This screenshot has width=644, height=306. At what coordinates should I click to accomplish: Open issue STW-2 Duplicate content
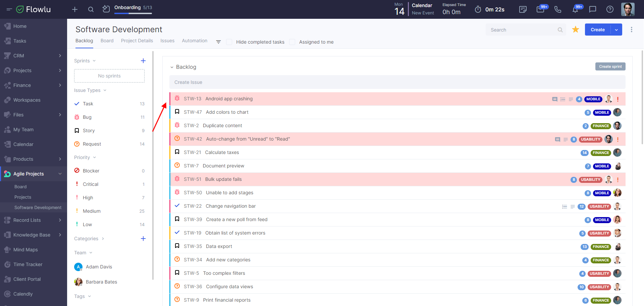(x=222, y=125)
